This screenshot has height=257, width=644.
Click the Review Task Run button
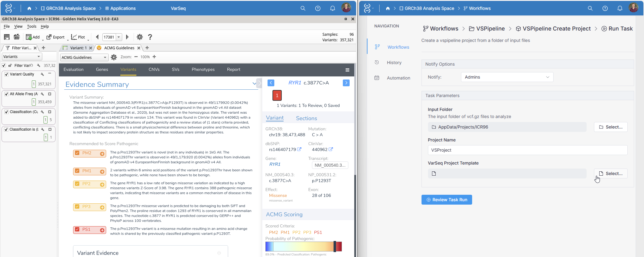tap(447, 200)
